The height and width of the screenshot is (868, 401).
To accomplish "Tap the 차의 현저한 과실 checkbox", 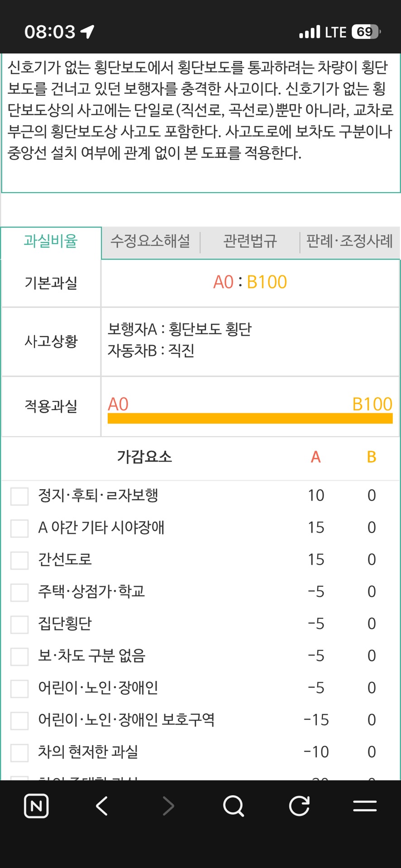I will pyautogui.click(x=19, y=753).
